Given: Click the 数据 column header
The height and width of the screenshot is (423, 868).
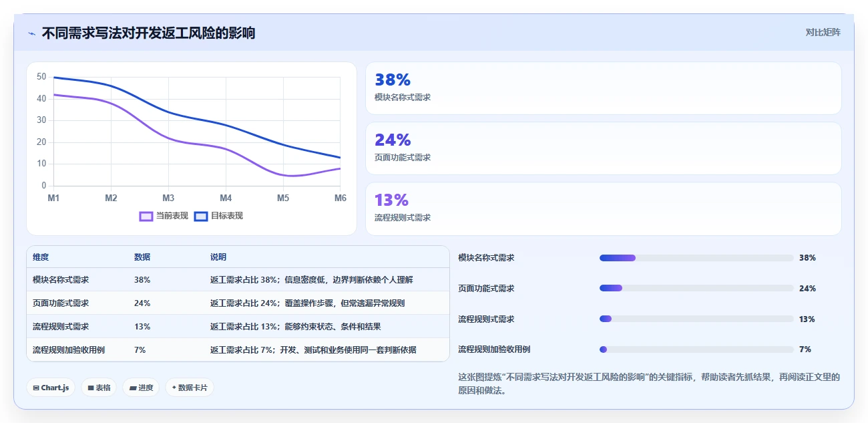Looking at the screenshot, I should pos(142,257).
